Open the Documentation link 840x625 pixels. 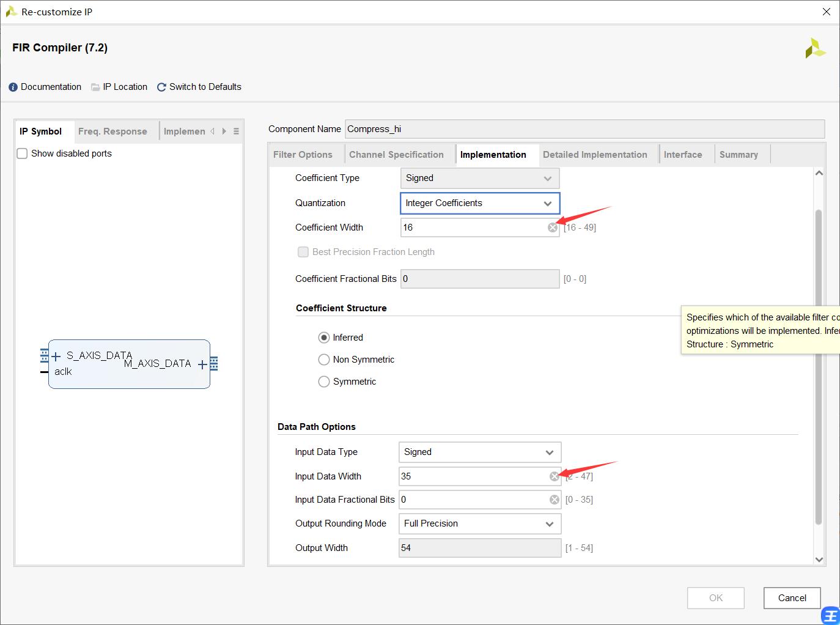coord(51,87)
